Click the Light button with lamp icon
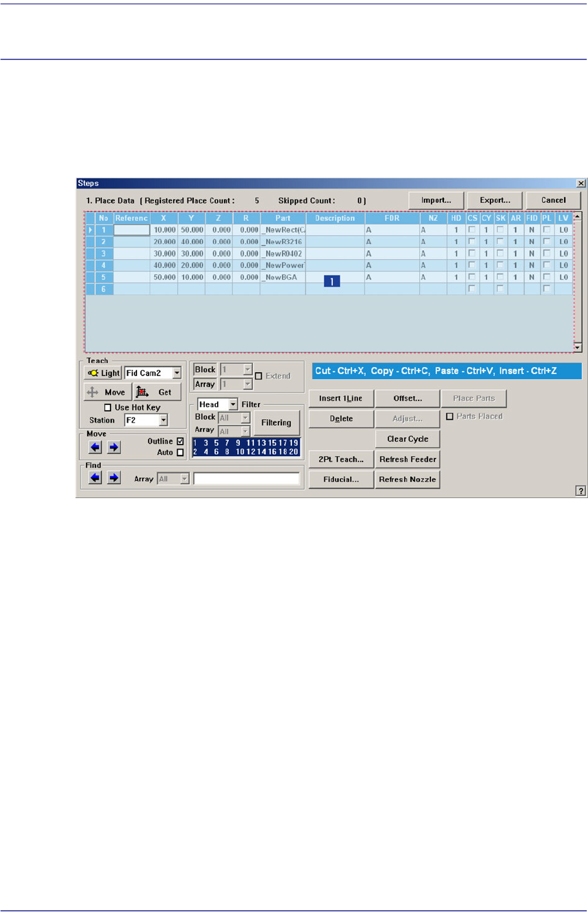The height and width of the screenshot is (918, 588). click(103, 373)
